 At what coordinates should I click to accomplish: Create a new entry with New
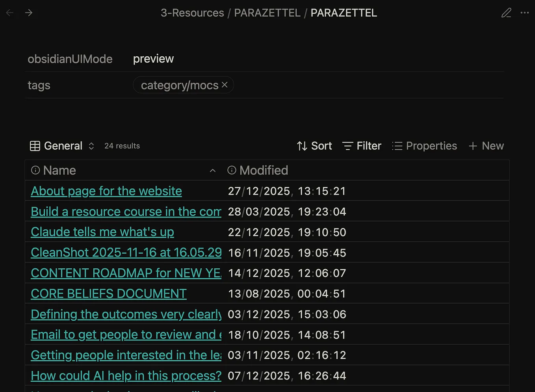[x=486, y=146]
